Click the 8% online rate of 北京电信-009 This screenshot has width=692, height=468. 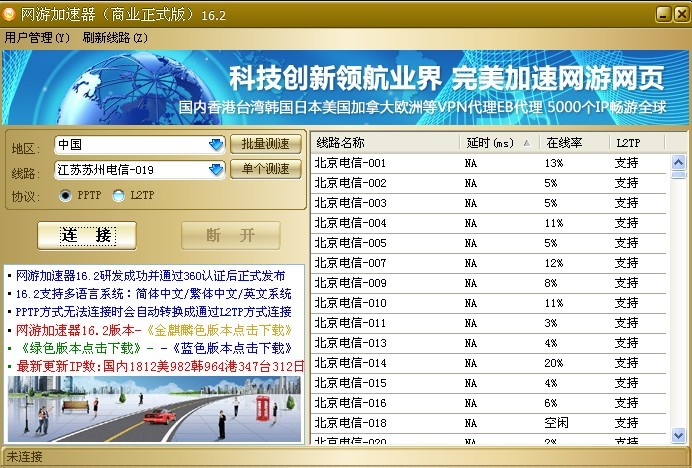point(551,283)
